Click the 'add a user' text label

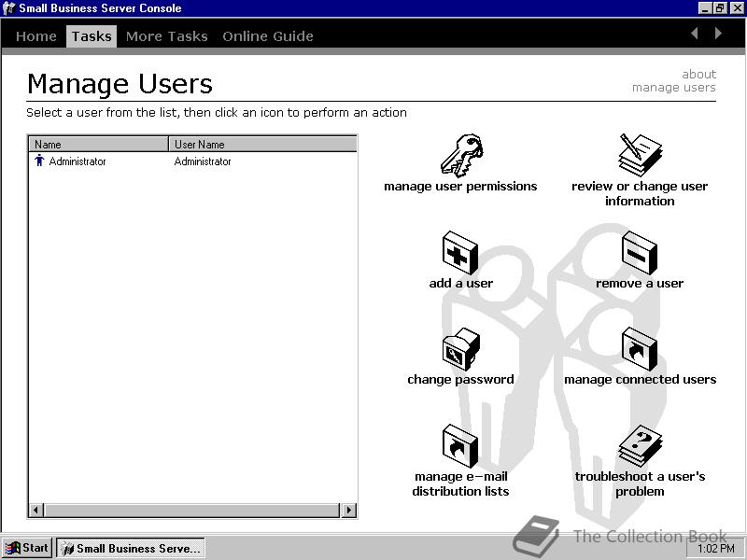[x=460, y=284]
